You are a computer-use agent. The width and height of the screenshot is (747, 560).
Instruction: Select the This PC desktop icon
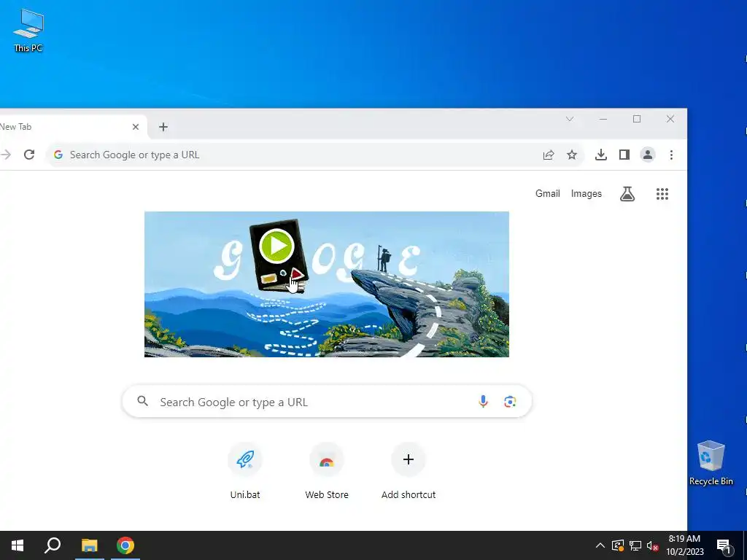pos(28,30)
